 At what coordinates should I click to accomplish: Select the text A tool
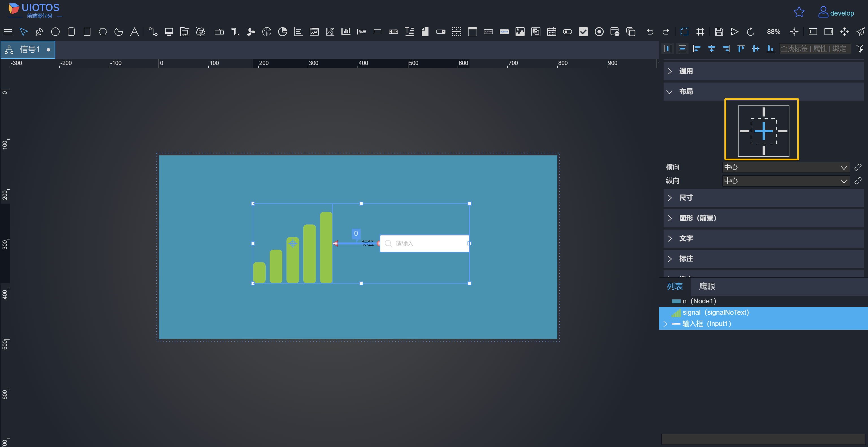135,32
